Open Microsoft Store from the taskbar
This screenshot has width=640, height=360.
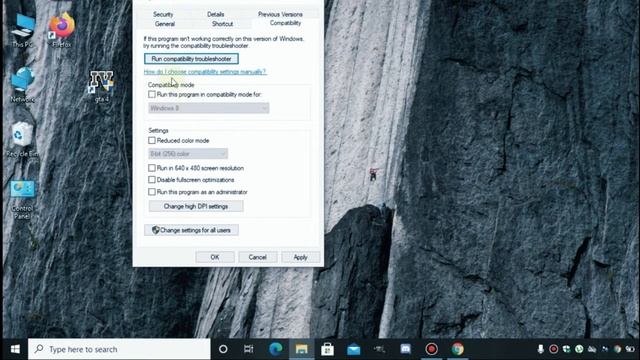tap(327, 349)
